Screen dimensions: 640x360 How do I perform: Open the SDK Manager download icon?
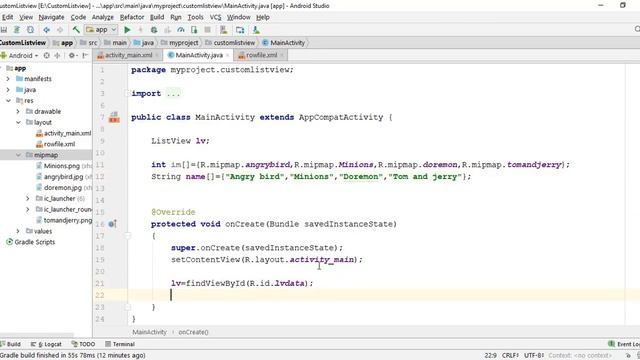[x=256, y=30]
